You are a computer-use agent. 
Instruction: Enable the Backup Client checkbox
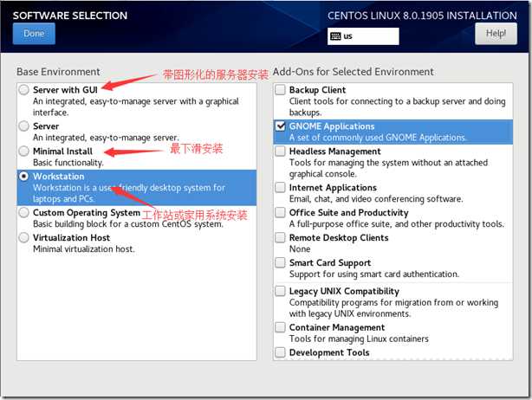click(280, 90)
